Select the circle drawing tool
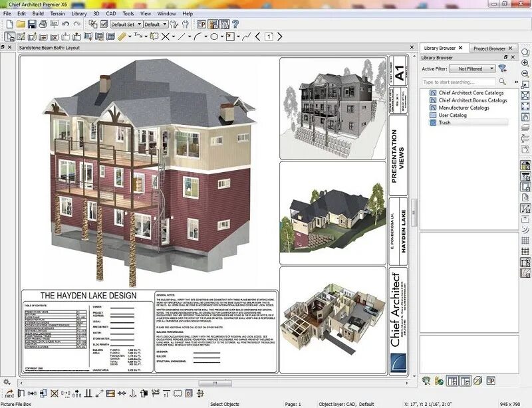The image size is (532, 408). 214,37
